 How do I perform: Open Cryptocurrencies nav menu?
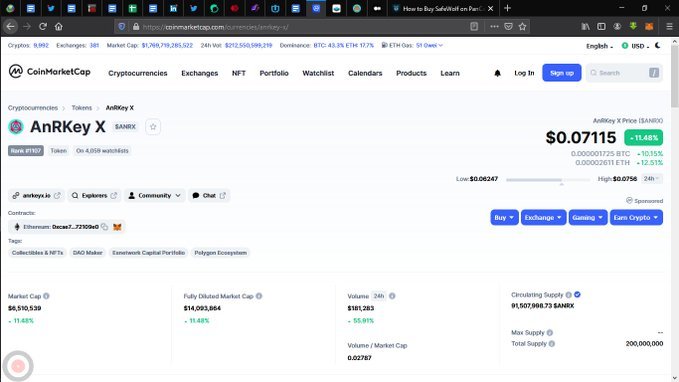point(138,73)
